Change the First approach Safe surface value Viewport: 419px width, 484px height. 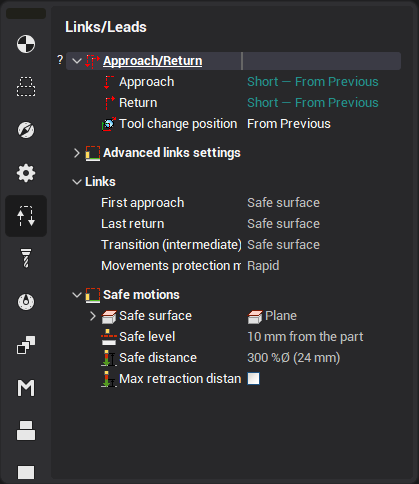pos(283,203)
